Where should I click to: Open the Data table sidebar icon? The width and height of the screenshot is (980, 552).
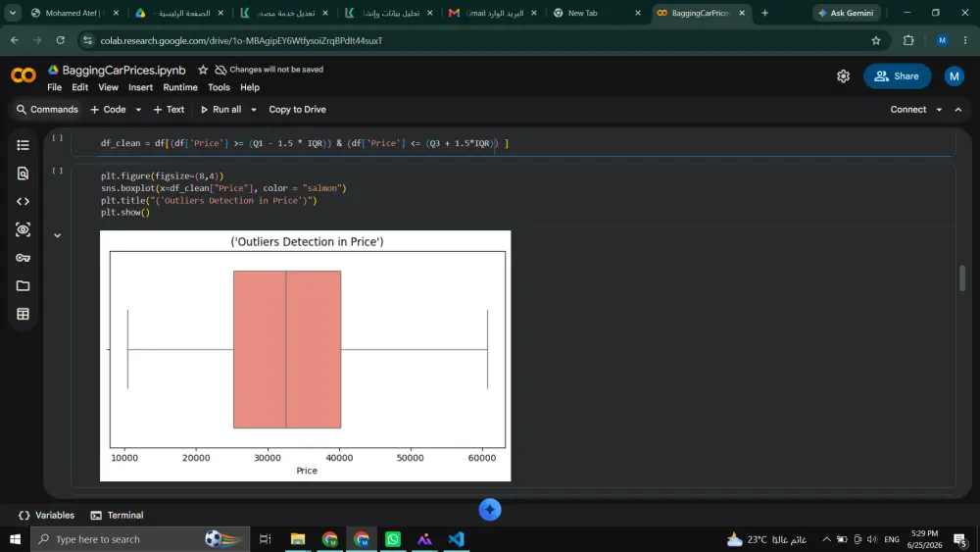24,314
